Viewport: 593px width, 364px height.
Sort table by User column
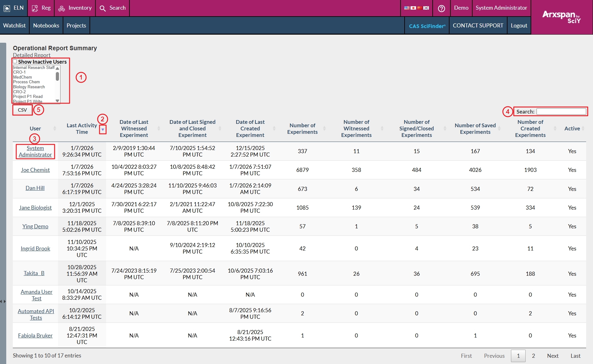click(35, 129)
